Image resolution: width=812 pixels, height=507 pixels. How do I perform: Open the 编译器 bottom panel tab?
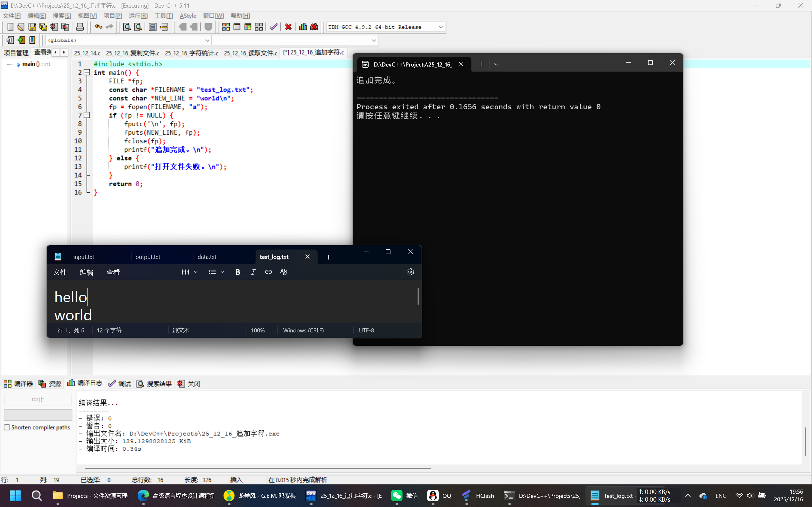click(18, 384)
